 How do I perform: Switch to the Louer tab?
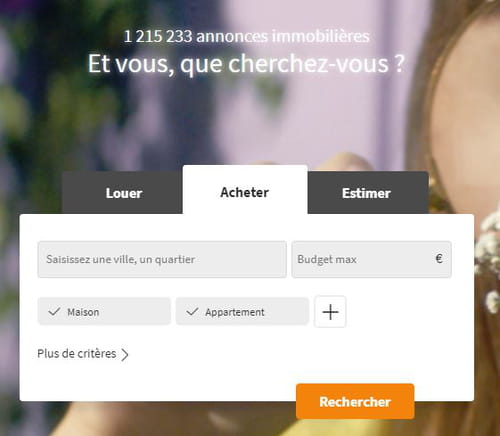pyautogui.click(x=122, y=193)
